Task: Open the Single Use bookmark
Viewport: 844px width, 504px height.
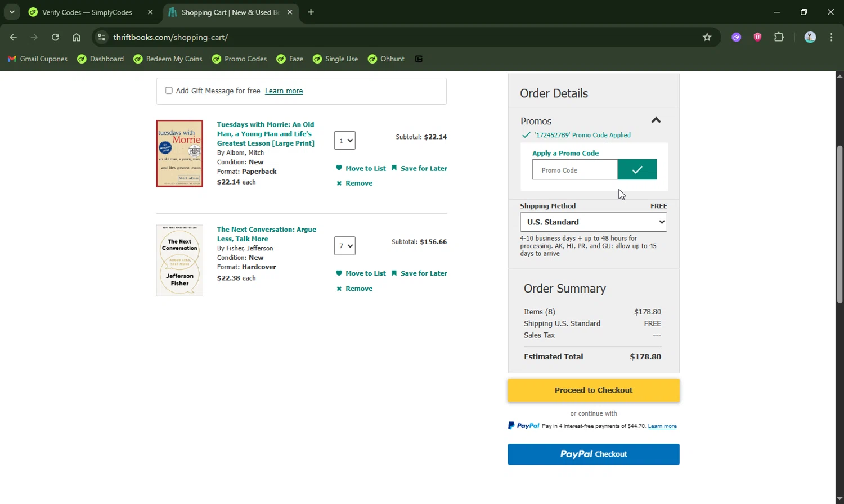Action: (335, 59)
